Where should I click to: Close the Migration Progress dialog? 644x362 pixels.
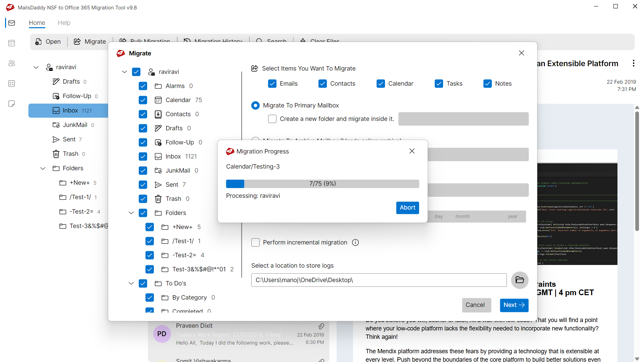click(x=412, y=151)
